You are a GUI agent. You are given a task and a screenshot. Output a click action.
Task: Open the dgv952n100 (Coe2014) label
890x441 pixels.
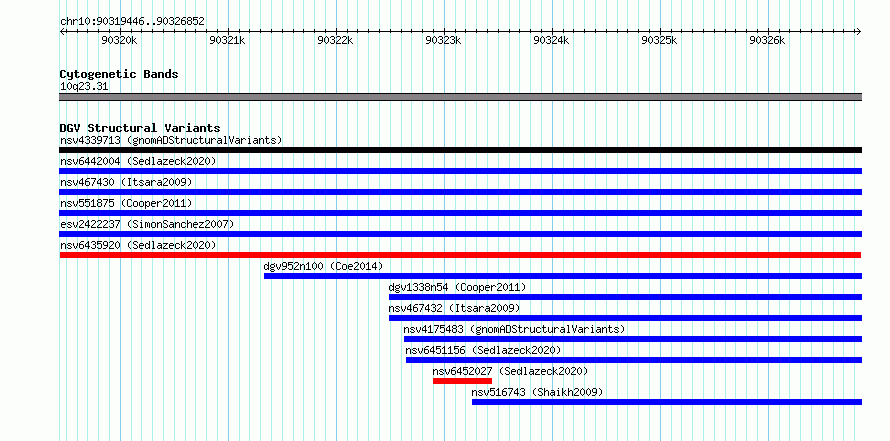click(x=324, y=266)
